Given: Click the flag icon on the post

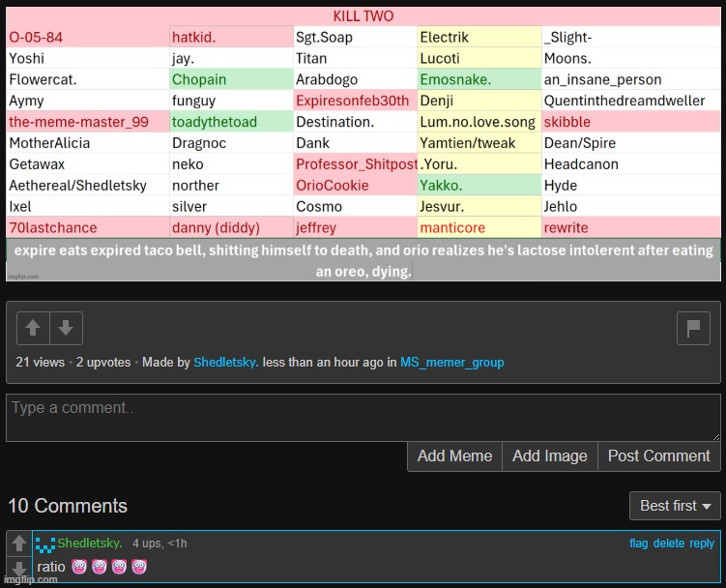Looking at the screenshot, I should coord(692,328).
